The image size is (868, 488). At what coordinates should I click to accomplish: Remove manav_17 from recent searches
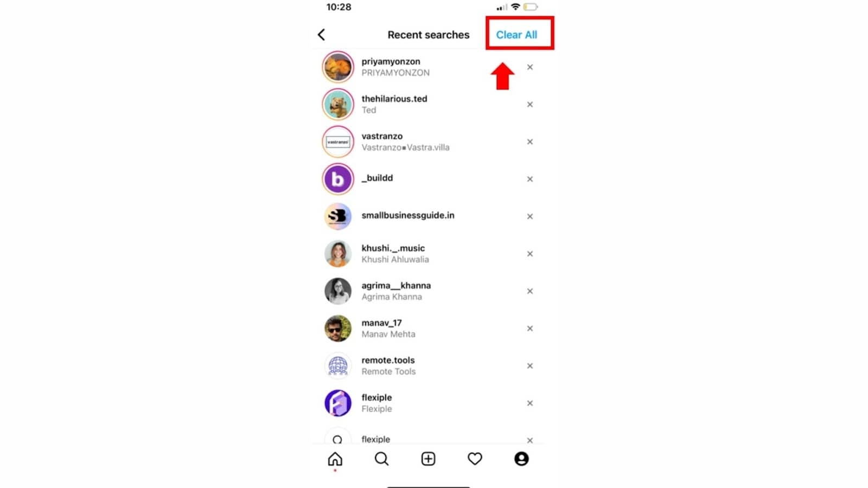(x=530, y=329)
